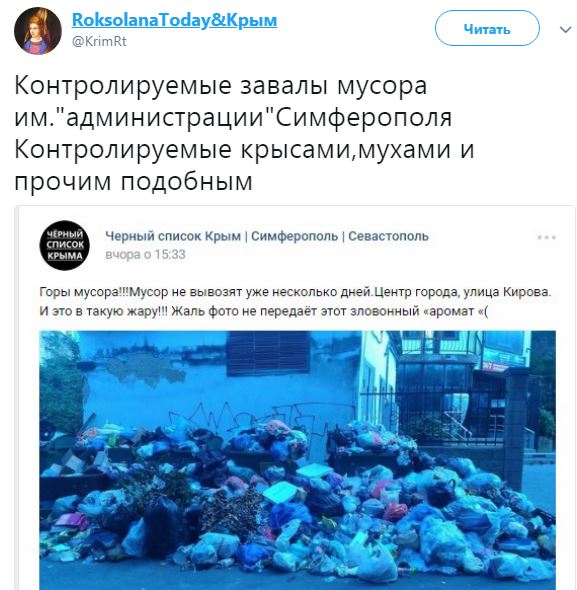This screenshot has height=590, width=577.
Task: Open the Чёрный список Крыма round logo
Action: [64, 245]
